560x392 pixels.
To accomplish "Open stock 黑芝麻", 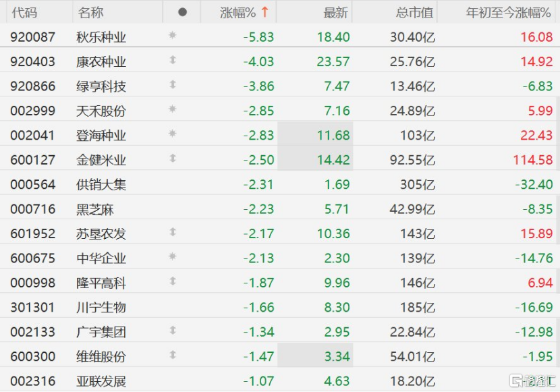I will point(95,210).
